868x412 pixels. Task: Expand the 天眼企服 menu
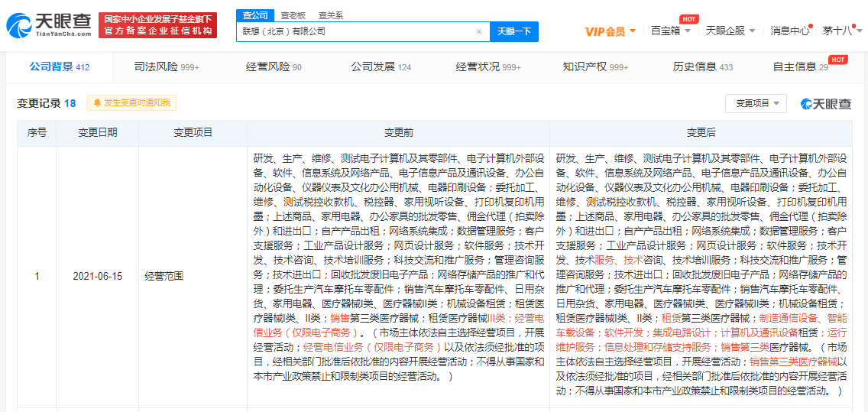(x=730, y=31)
